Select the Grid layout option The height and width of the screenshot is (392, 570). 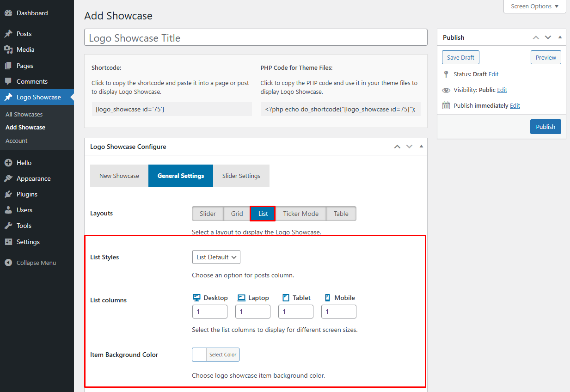tap(237, 214)
